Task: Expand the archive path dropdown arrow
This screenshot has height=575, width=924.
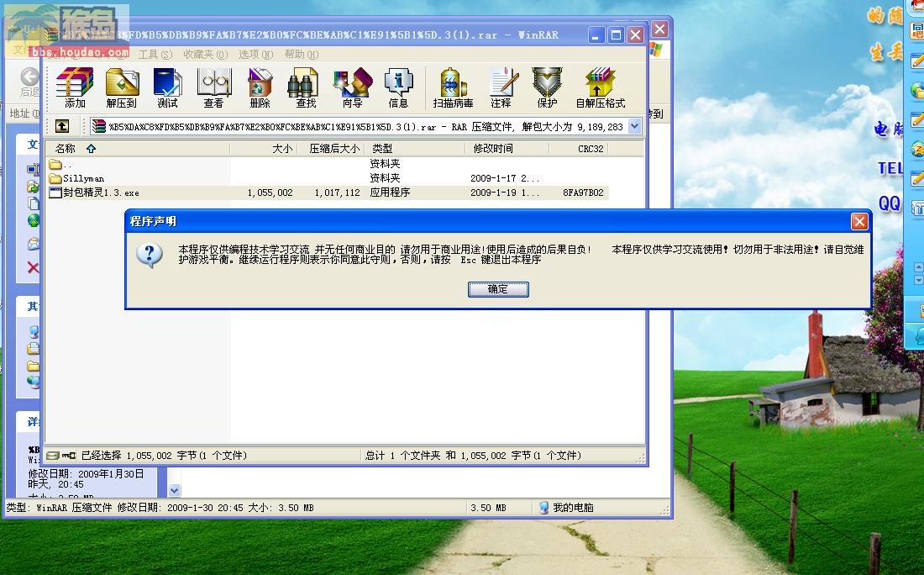Action: click(635, 126)
